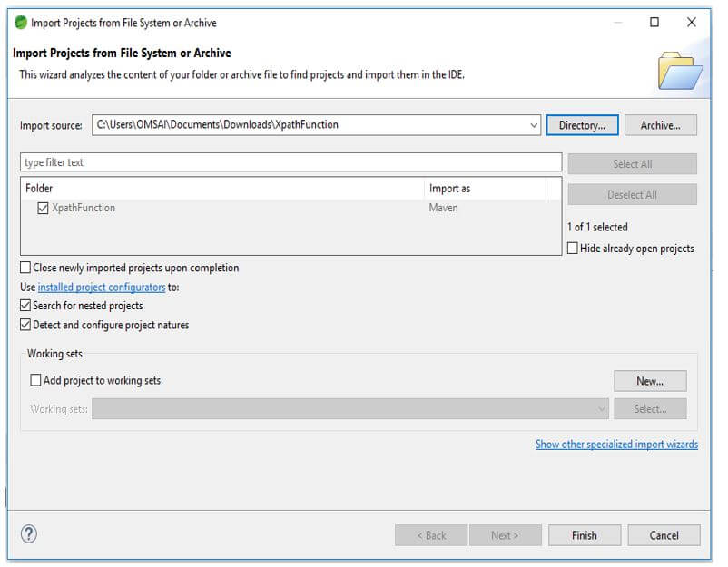The image size is (728, 567).
Task: Disable Search for nested projects
Action: pyautogui.click(x=26, y=306)
